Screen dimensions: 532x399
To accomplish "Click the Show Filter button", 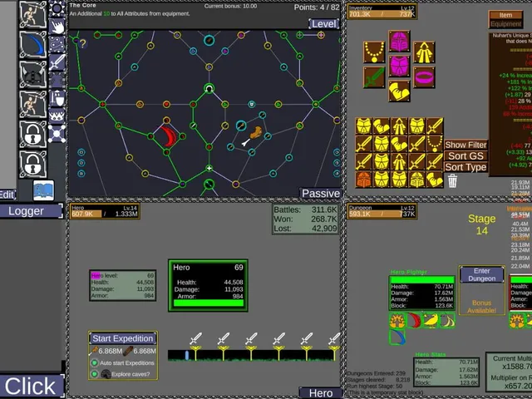I will click(465, 145).
